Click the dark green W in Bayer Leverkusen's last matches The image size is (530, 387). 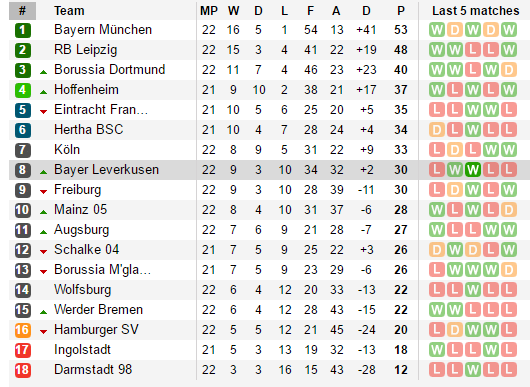point(473,170)
